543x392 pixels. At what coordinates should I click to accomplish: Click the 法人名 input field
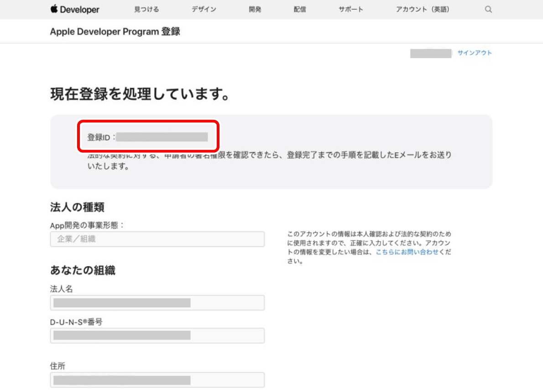[157, 303]
